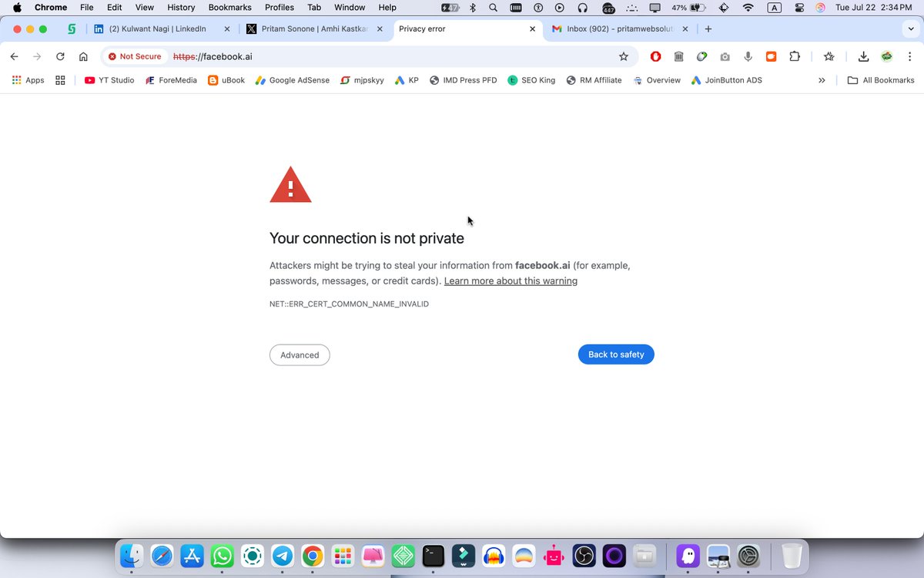
Task: Click the trash can extension icon
Action: (x=679, y=56)
